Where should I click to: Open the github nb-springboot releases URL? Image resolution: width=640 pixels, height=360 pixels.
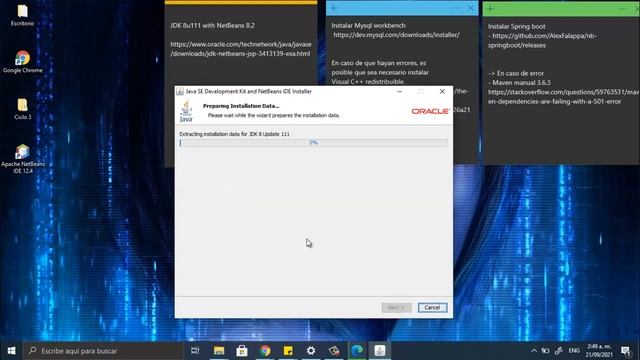pos(542,40)
